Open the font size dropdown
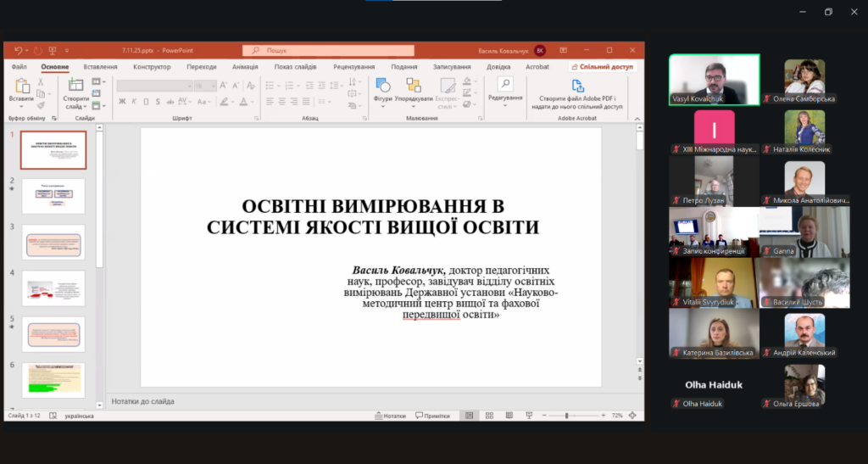This screenshot has height=464, width=868. [213, 86]
